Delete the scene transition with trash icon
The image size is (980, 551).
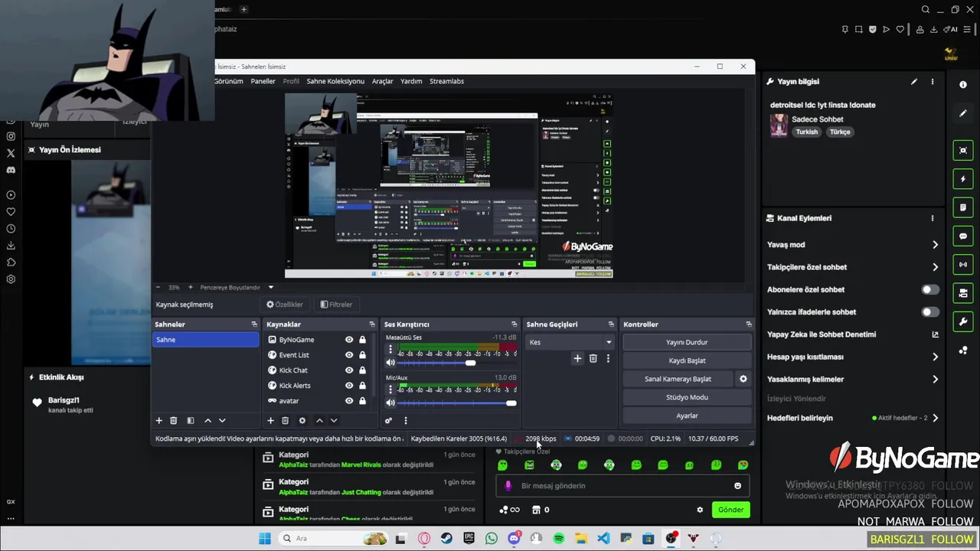point(593,358)
